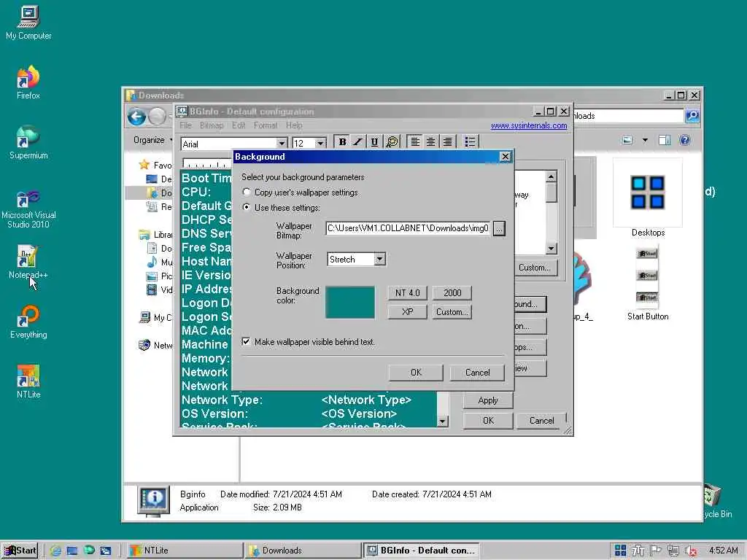Screen dimensions: 747x560
Task: Click the Custom color button in the Background dialog
Action: [452, 312]
